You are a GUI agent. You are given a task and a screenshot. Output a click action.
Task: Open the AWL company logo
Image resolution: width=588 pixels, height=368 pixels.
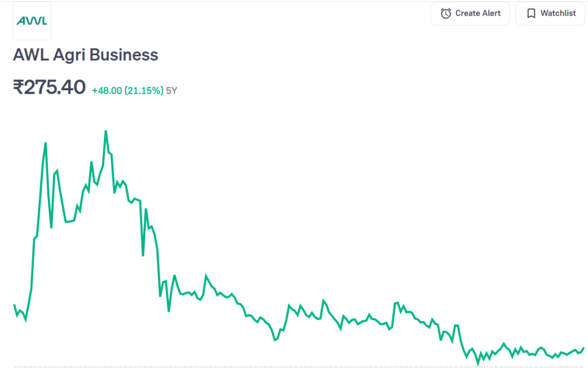point(32,21)
